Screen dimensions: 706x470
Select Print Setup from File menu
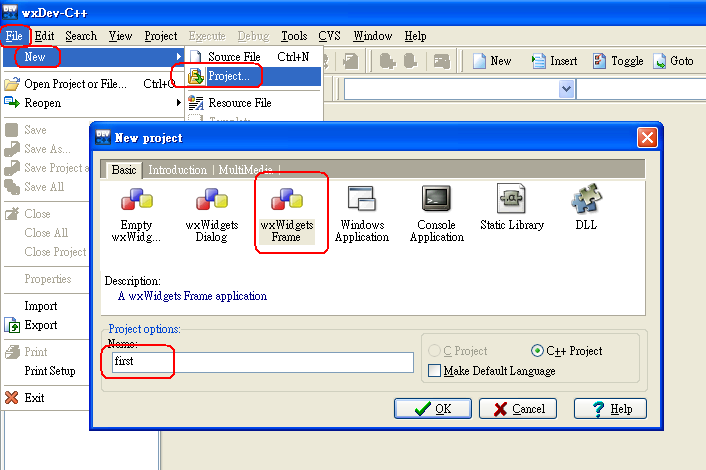point(50,371)
